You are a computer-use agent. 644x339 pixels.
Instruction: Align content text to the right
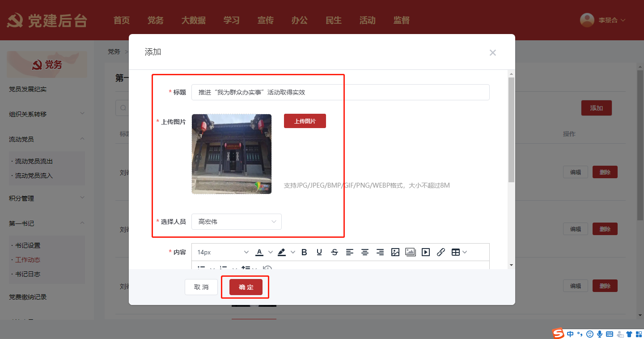(x=380, y=252)
